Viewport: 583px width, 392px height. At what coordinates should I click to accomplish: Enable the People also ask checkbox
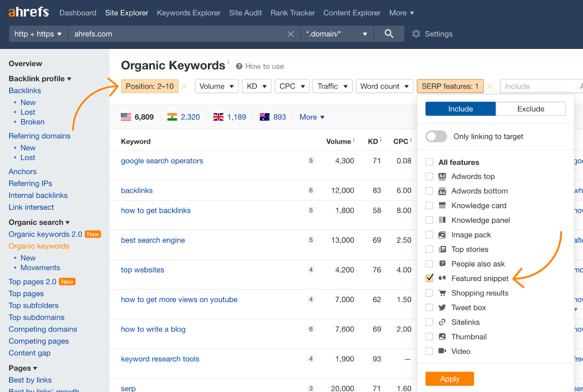click(x=430, y=264)
